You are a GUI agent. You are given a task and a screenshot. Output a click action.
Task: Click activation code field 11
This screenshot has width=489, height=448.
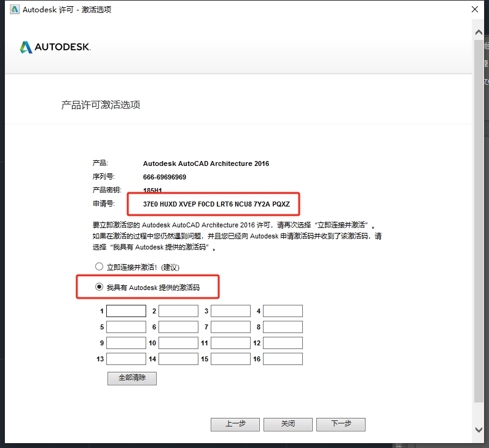point(231,343)
